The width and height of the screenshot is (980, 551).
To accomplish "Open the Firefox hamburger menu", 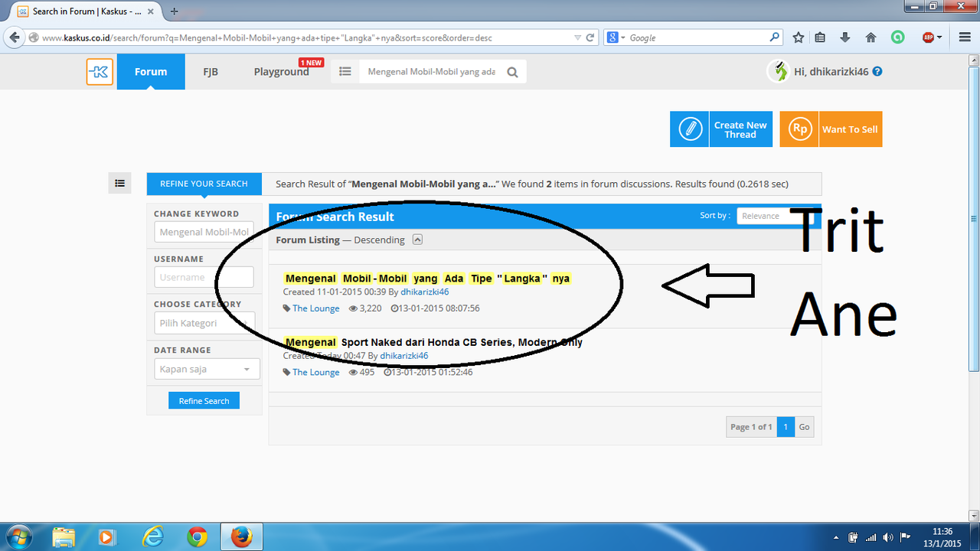I will 965,37.
